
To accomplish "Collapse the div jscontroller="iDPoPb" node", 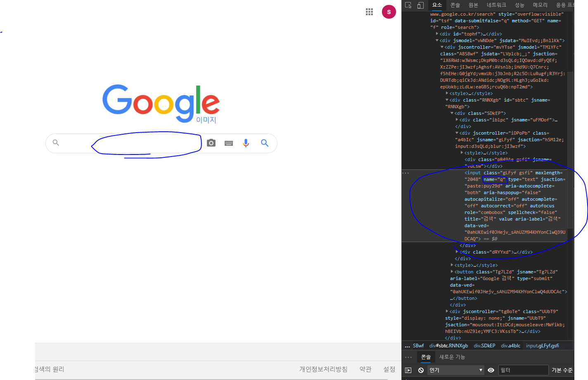I will click(x=457, y=133).
